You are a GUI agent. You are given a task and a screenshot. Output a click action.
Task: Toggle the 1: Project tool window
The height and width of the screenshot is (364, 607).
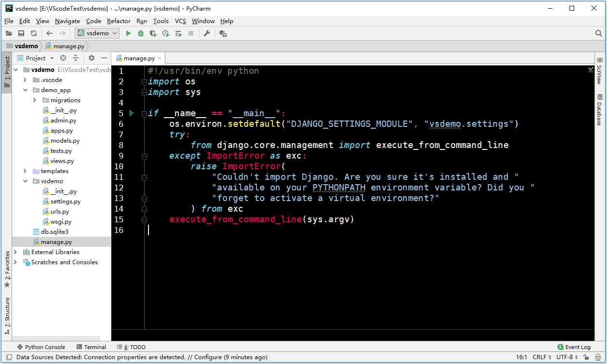point(7,72)
